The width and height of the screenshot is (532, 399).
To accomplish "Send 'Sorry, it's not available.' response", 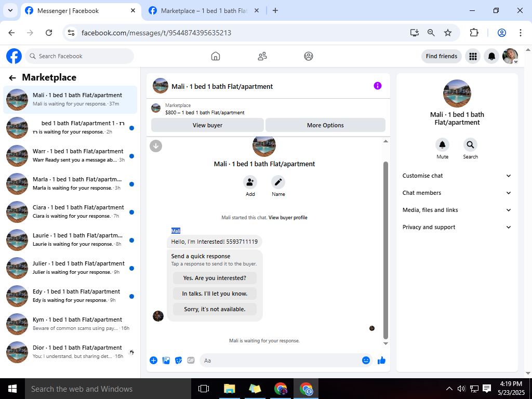I will [x=215, y=309].
